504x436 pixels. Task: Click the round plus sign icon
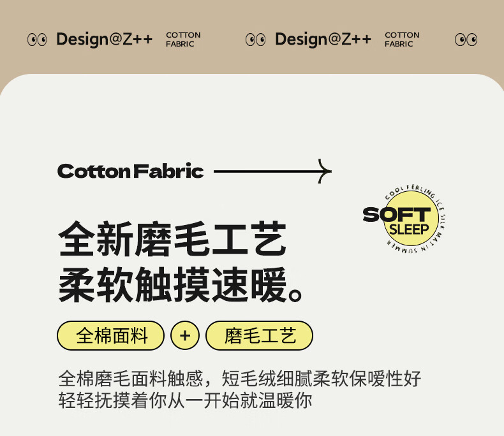185,336
